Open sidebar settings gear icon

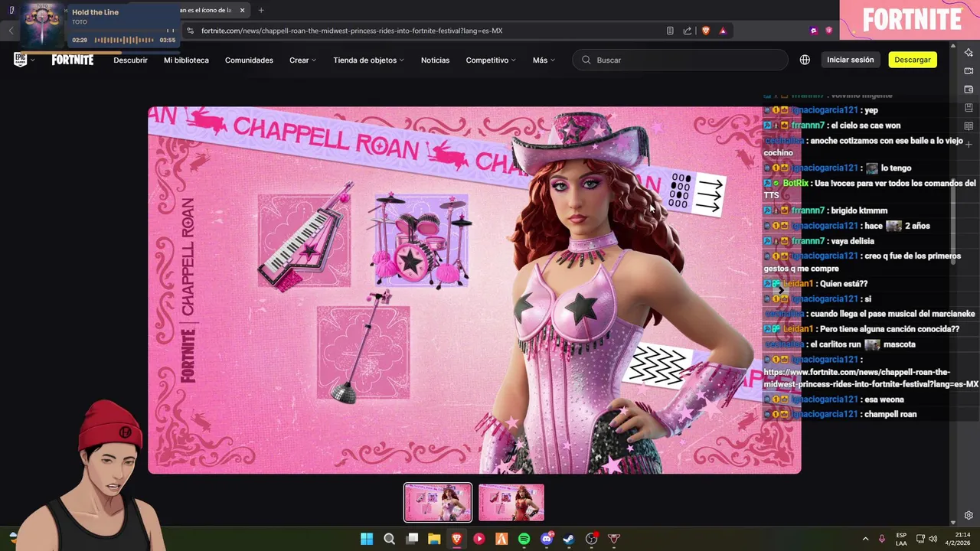[969, 515]
